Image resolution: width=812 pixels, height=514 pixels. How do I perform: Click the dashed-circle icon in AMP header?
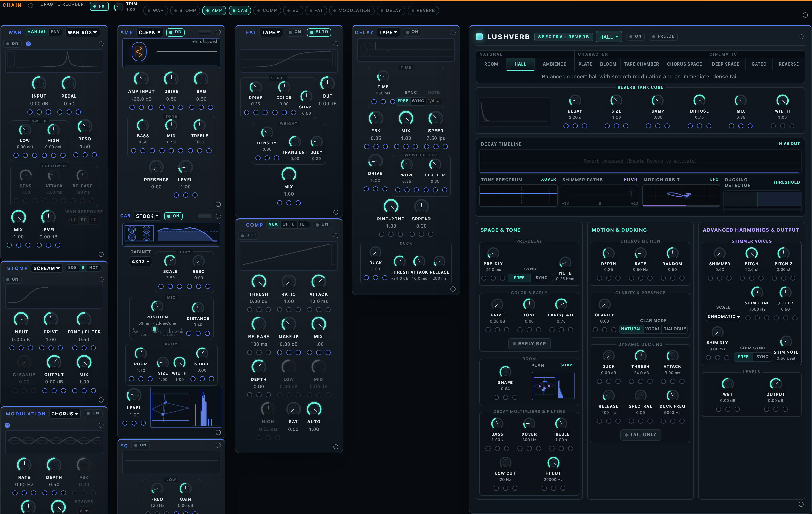coord(218,32)
